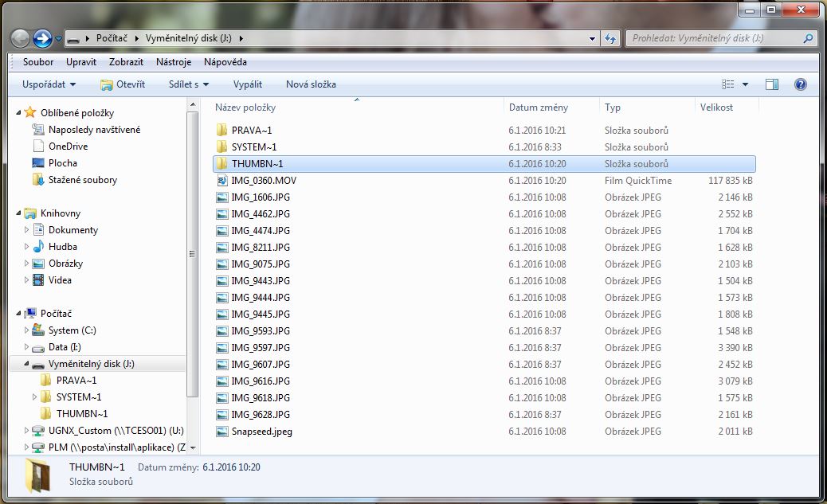Screen dimensions: 827x504
Task: Sort by the Velikost column header
Action: coord(716,107)
